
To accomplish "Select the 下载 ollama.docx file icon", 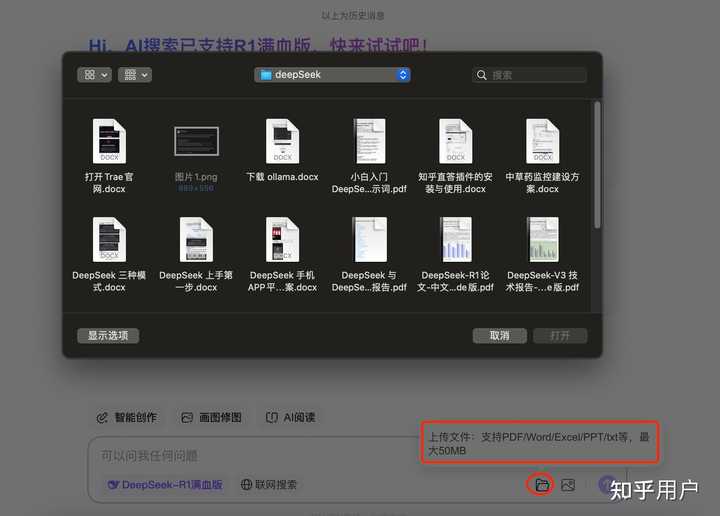I will 282,141.
